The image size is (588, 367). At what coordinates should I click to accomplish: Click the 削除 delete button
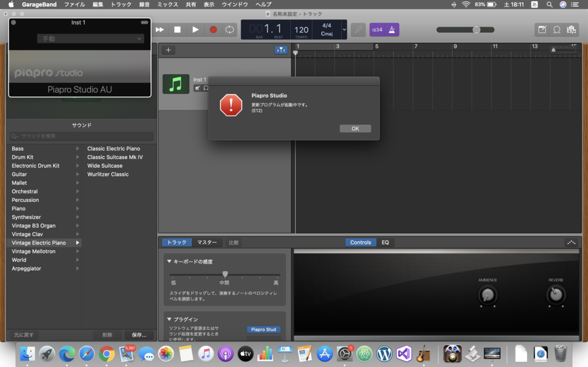tap(107, 335)
